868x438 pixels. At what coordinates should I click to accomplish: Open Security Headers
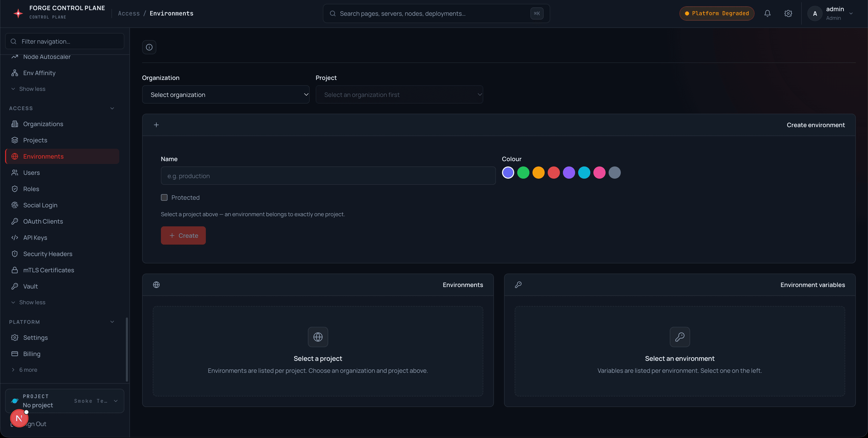(62, 254)
